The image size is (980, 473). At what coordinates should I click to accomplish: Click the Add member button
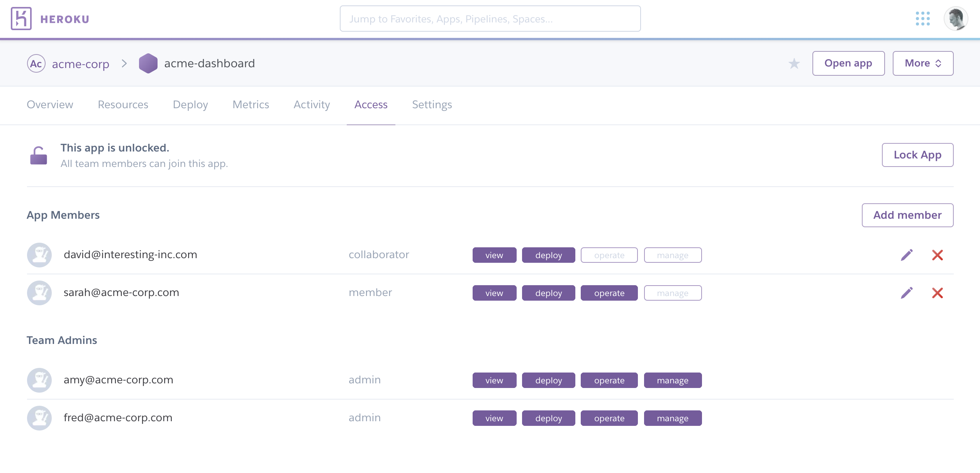click(x=907, y=215)
